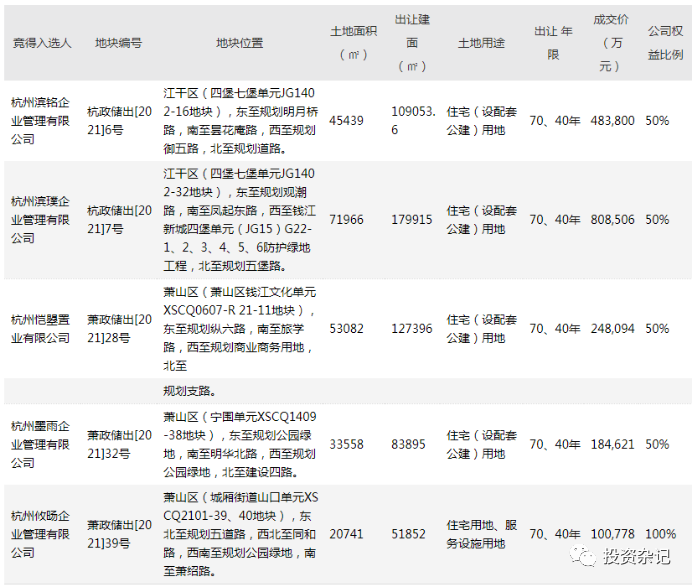Select the 地块编号 column header

click(118, 43)
